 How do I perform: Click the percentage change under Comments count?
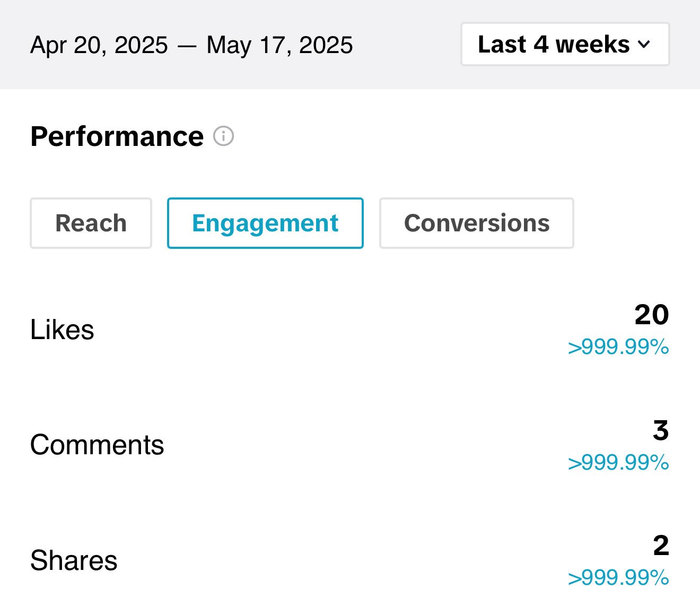[618, 463]
